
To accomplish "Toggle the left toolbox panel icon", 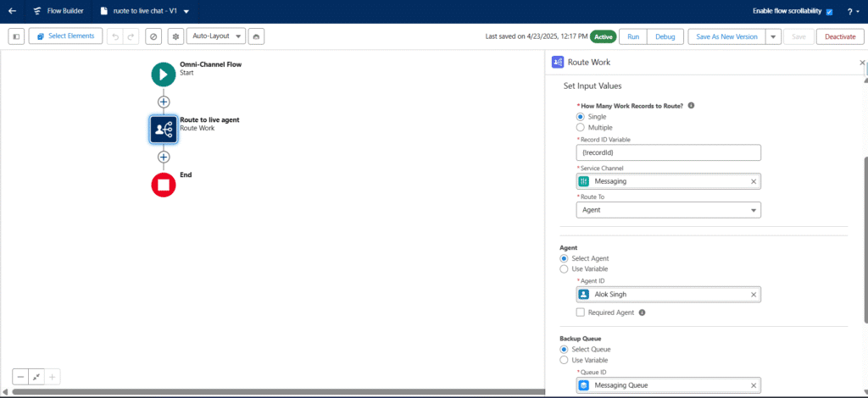I will pyautogui.click(x=16, y=36).
